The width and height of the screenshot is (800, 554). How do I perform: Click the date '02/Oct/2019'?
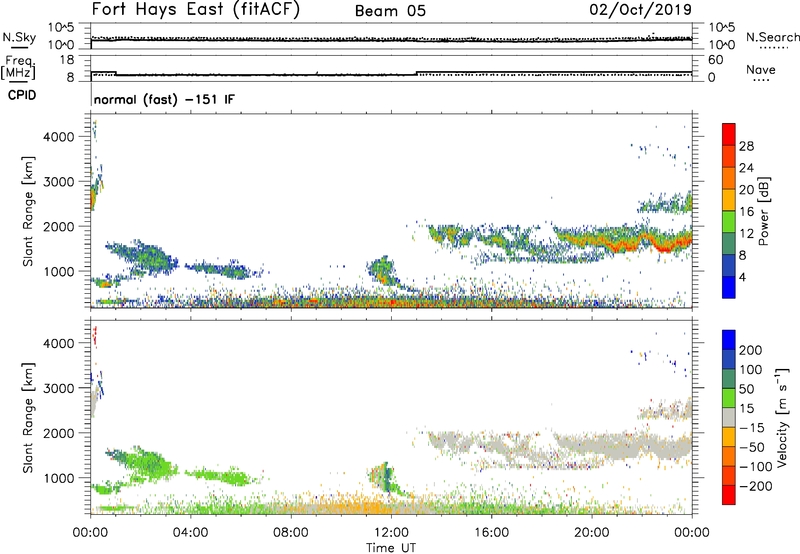(x=640, y=10)
